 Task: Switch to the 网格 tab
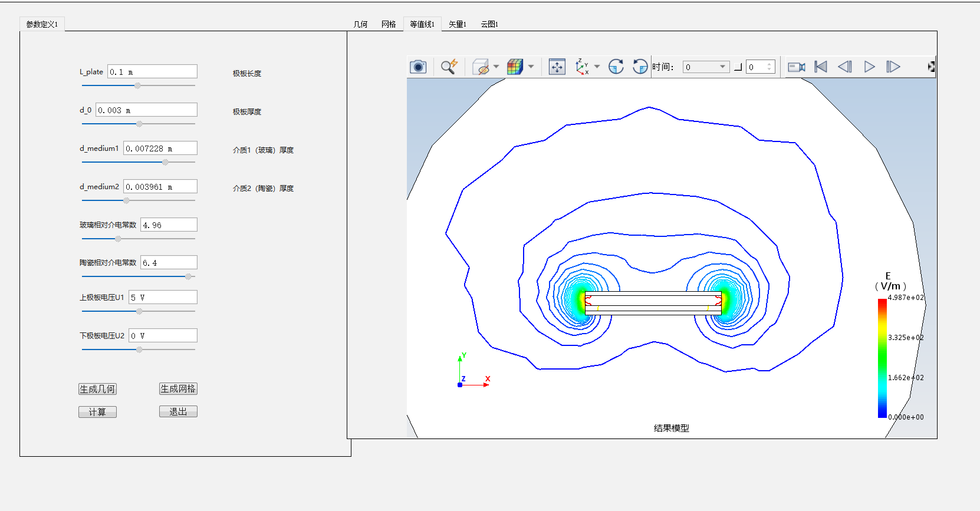pyautogui.click(x=389, y=24)
